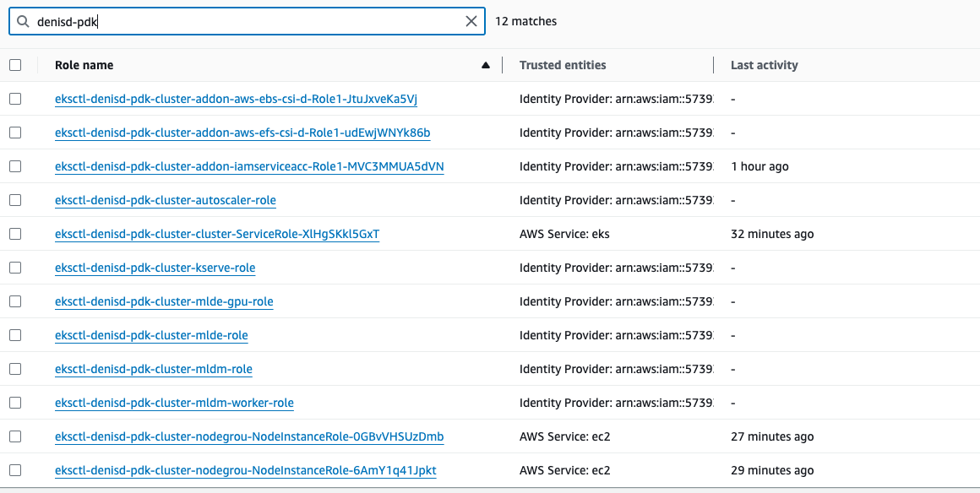980x493 pixels.
Task: Select checkbox for NodeInstanceRole-0GBvVHSUzDmb
Action: [15, 436]
